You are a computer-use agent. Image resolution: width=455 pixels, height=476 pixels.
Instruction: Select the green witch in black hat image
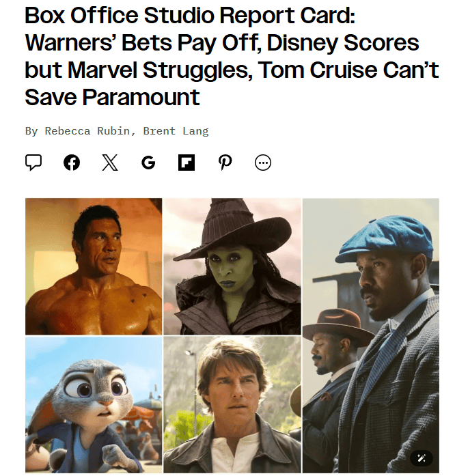pos(232,266)
